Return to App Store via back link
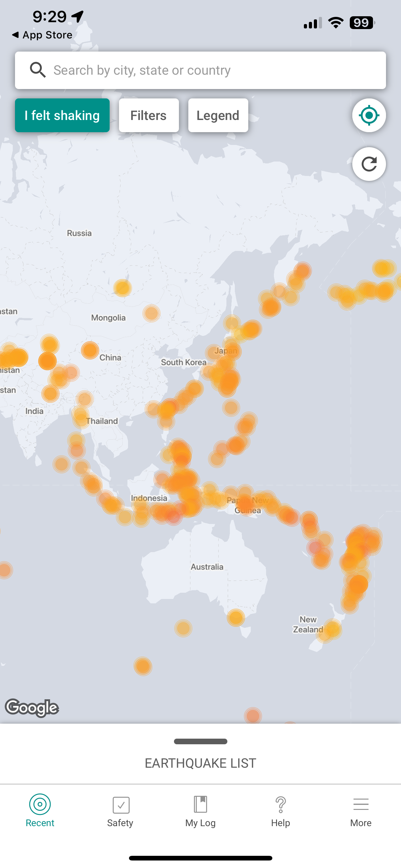The width and height of the screenshot is (401, 868). [42, 35]
